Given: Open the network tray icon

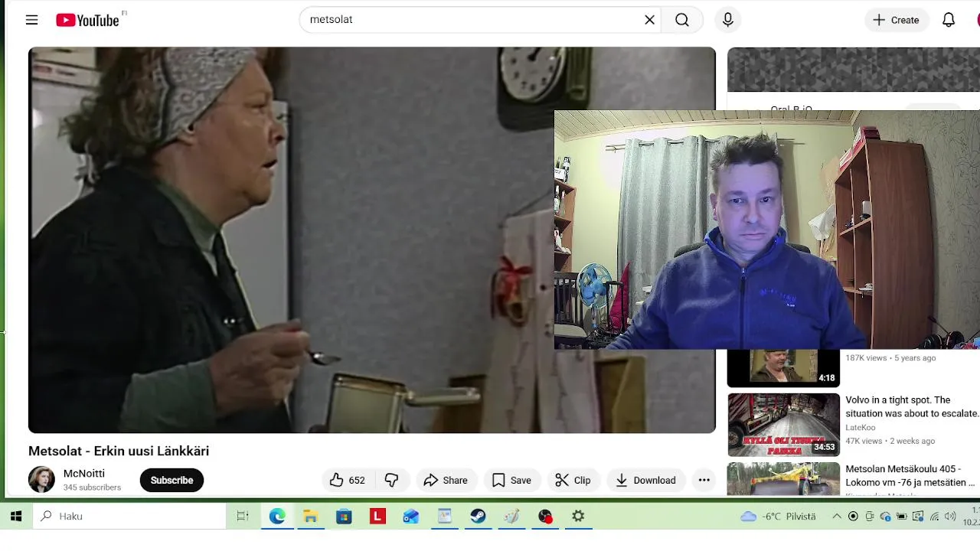Looking at the screenshot, I should click(934, 517).
